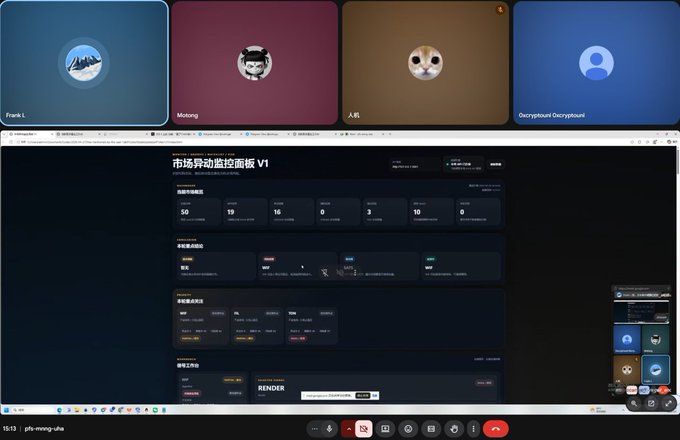Screen dimensions: 680x440
Task: Select 0xcryptouni participant tile
Action: (x=596, y=63)
